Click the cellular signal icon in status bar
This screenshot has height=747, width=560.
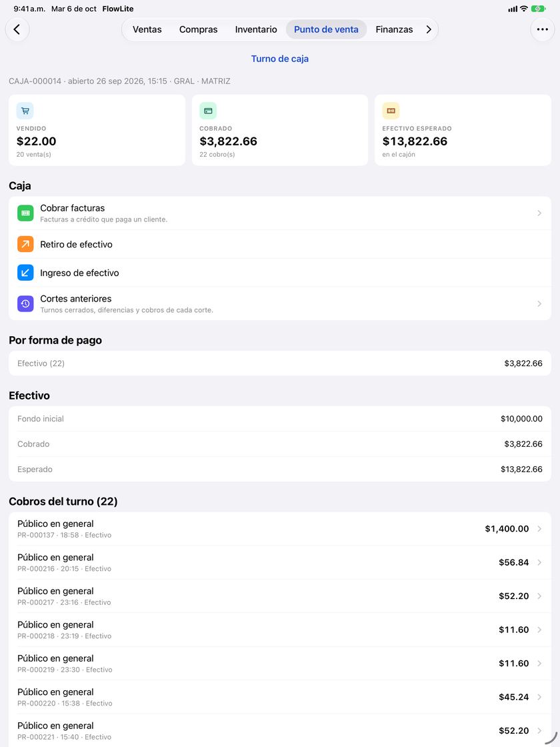click(513, 9)
